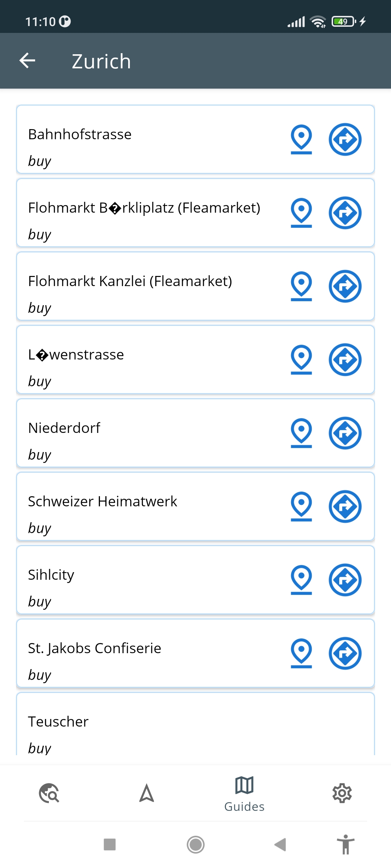This screenshot has height=868, width=391.
Task: Switch to the navigation arrow tab
Action: point(147,793)
